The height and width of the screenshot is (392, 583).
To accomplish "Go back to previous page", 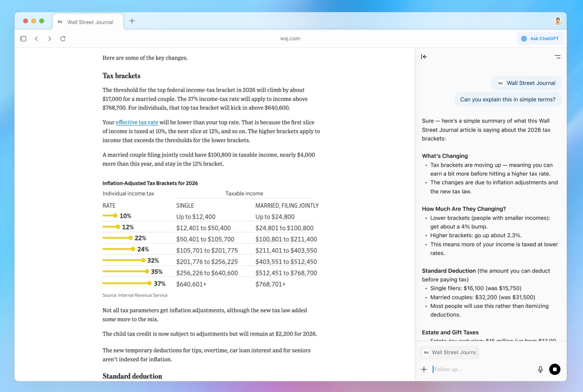I will (x=37, y=39).
